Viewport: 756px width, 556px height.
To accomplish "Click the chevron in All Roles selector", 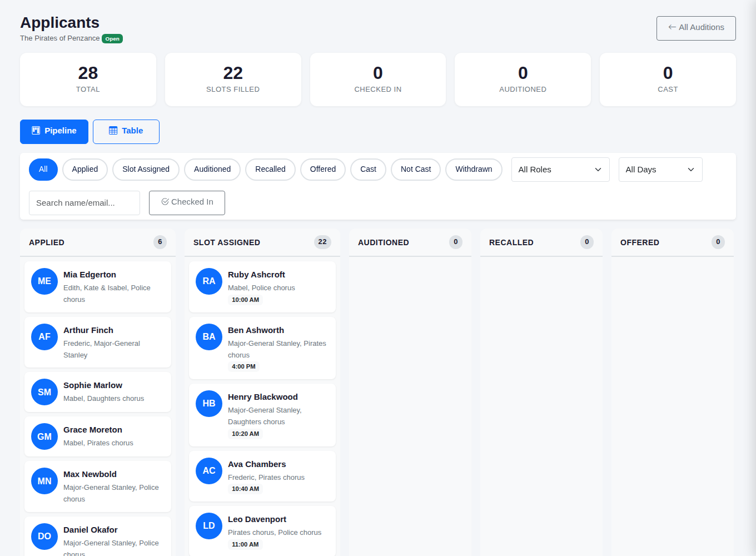I will pyautogui.click(x=598, y=170).
